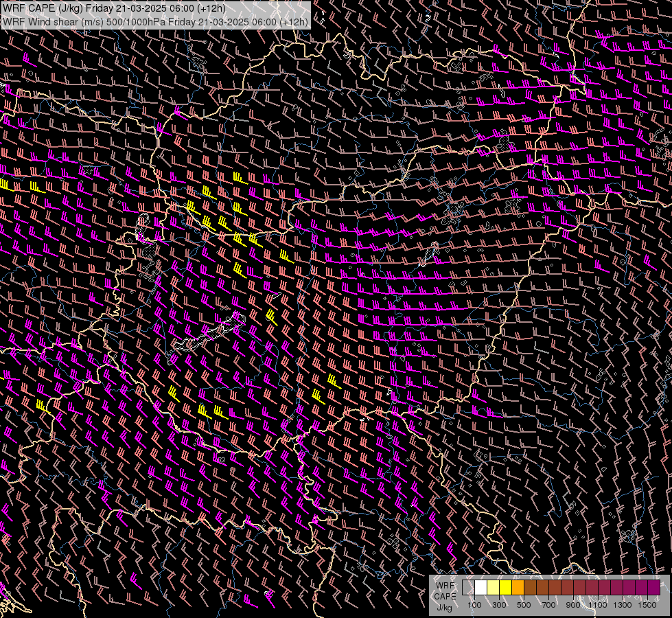Viewport: 672px width, 618px height.
Task: Click the J/kg unit label in legend
Action: [x=444, y=608]
